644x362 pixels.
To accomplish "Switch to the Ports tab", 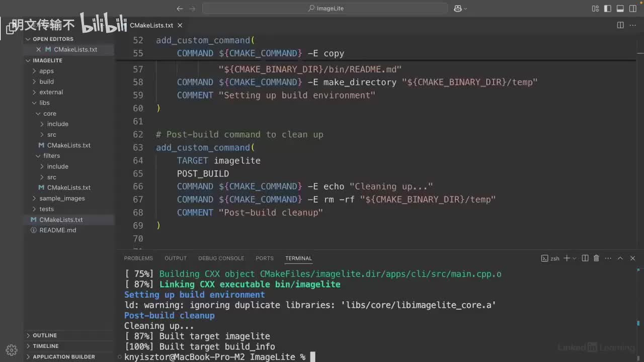I will pyautogui.click(x=265, y=258).
